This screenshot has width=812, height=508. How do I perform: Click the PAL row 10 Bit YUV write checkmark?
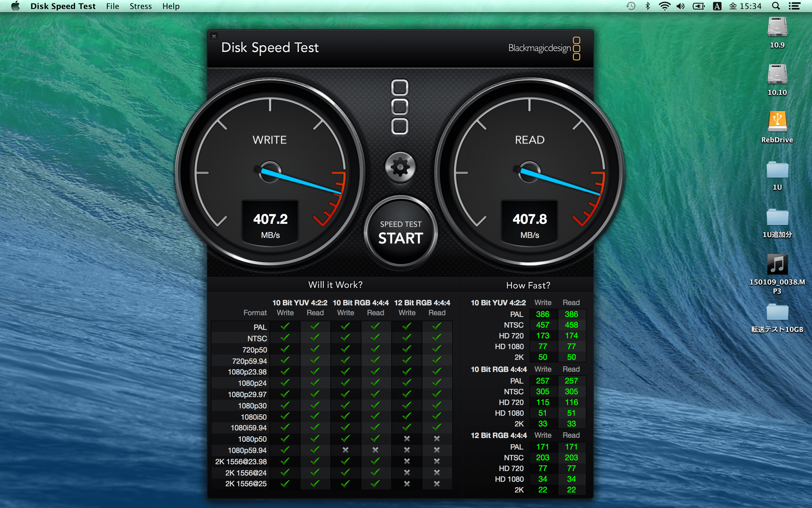(285, 326)
